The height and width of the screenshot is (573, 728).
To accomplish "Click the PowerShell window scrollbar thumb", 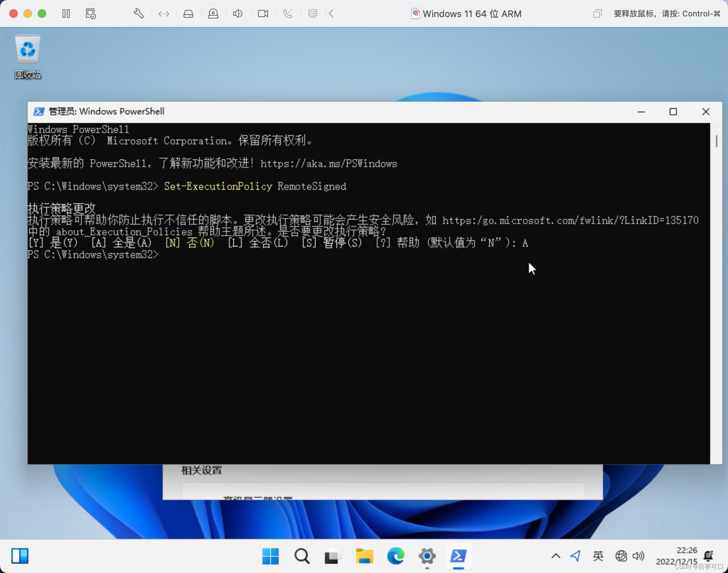I will coord(716,141).
